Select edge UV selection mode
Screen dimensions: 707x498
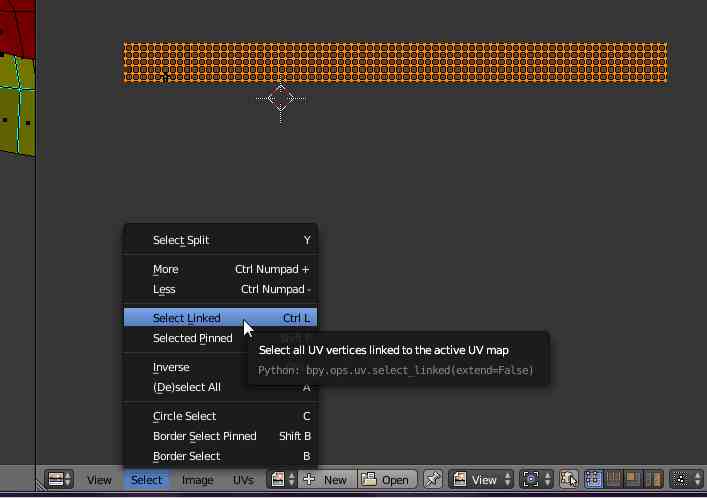613,479
